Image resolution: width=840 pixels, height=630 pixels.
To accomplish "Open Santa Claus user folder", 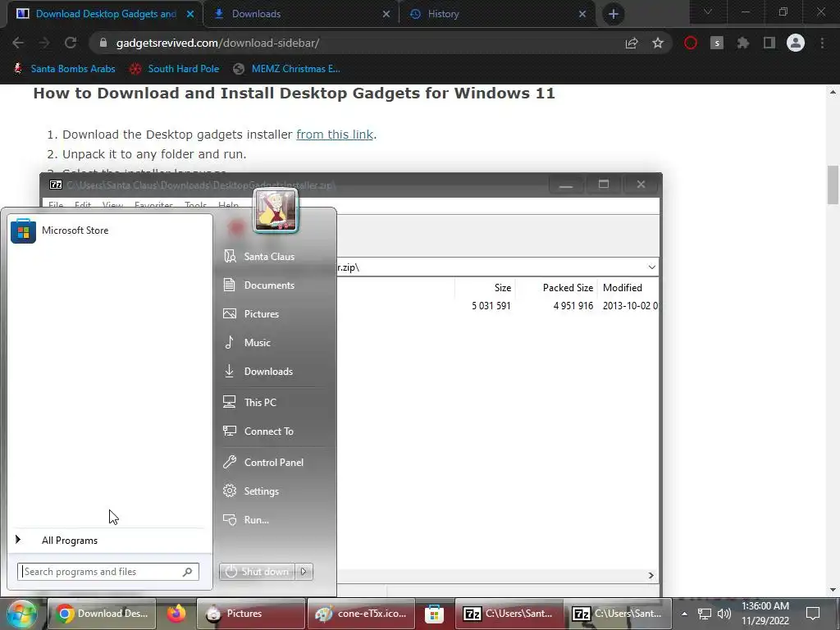I will tap(268, 257).
